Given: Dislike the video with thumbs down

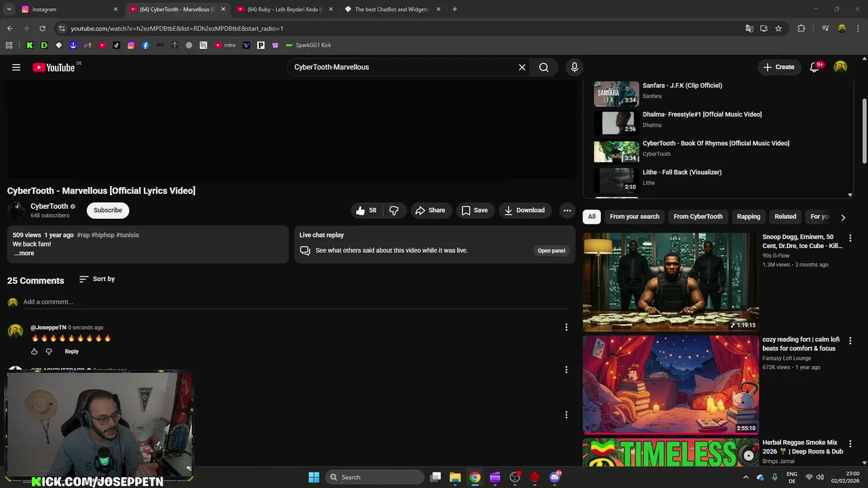Looking at the screenshot, I should pyautogui.click(x=394, y=210).
